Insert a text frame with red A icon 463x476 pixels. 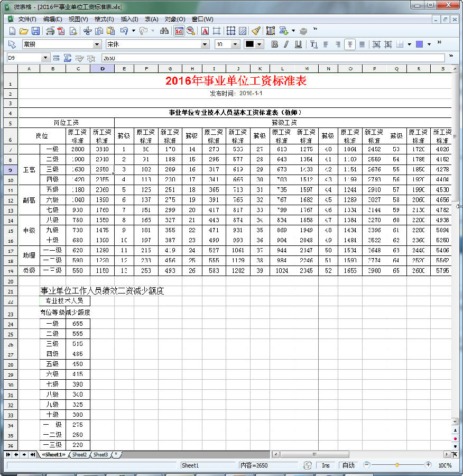pos(205,31)
